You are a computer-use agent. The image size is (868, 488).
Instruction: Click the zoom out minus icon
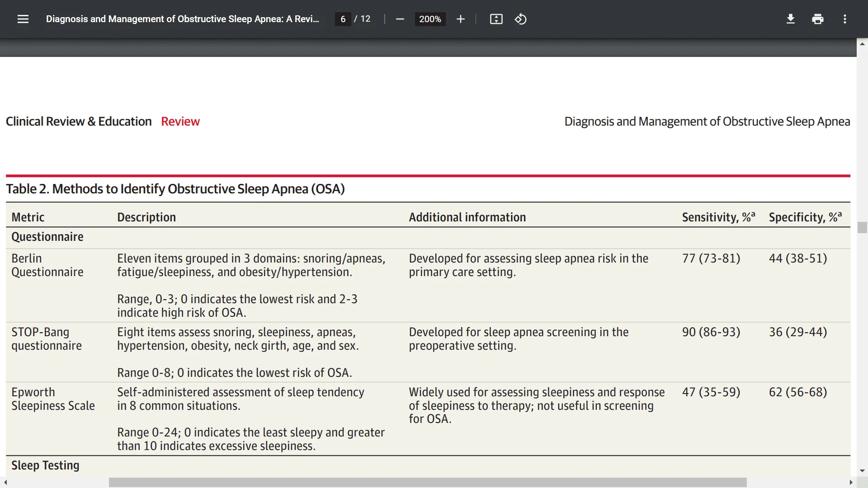point(400,19)
